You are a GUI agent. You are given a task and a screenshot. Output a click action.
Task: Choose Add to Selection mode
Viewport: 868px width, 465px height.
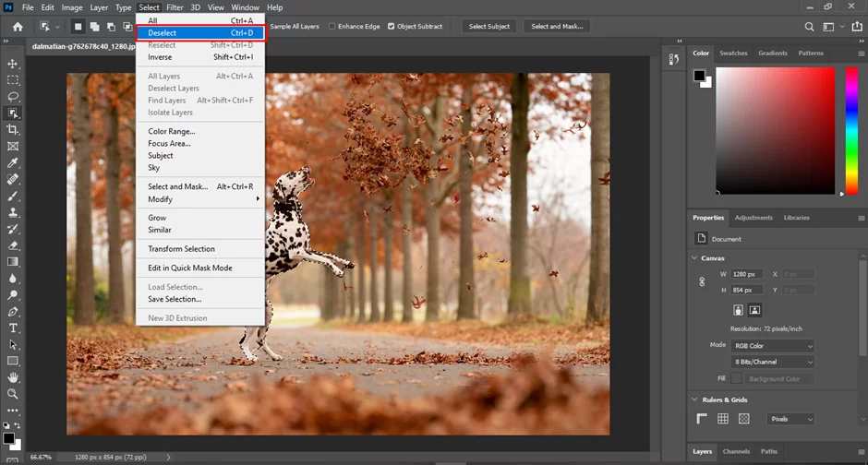pyautogui.click(x=95, y=27)
